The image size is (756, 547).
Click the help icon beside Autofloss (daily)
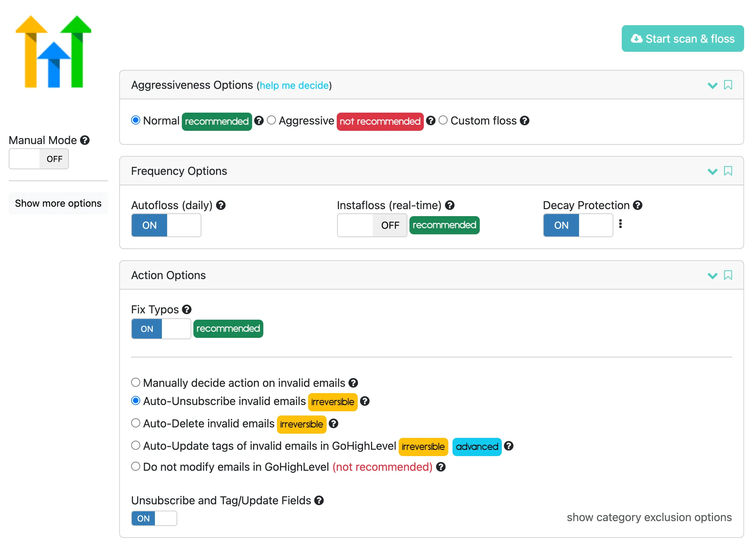(221, 205)
